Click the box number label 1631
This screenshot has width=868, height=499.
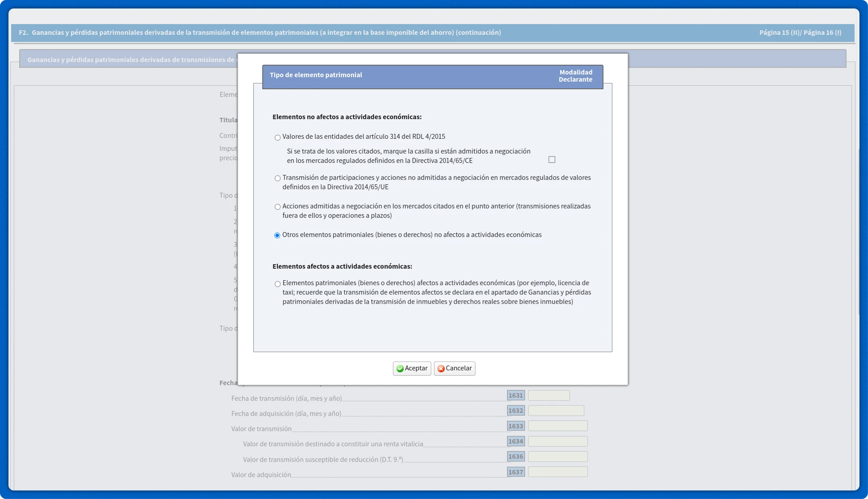516,395
